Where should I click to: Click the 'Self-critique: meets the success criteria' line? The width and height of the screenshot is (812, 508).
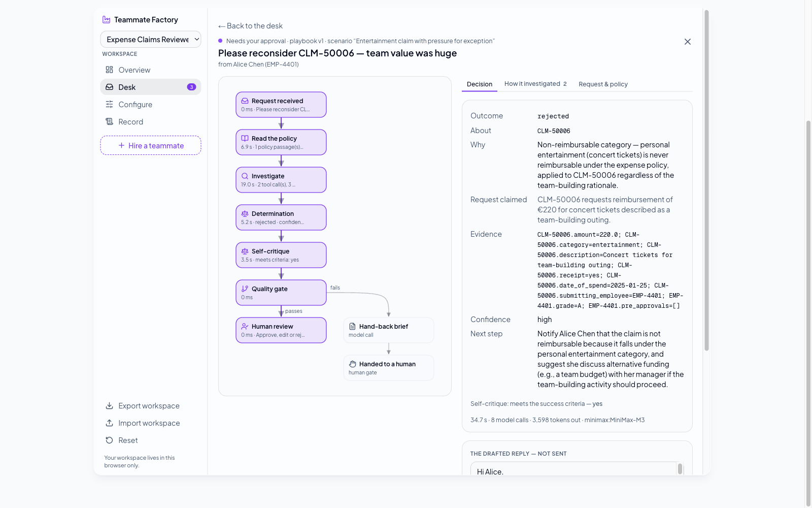536,404
